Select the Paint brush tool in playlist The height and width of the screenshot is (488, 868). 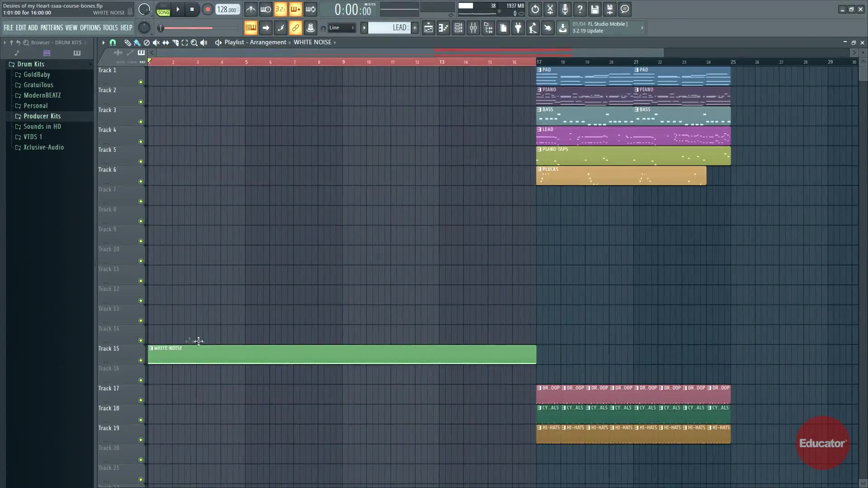click(x=137, y=42)
